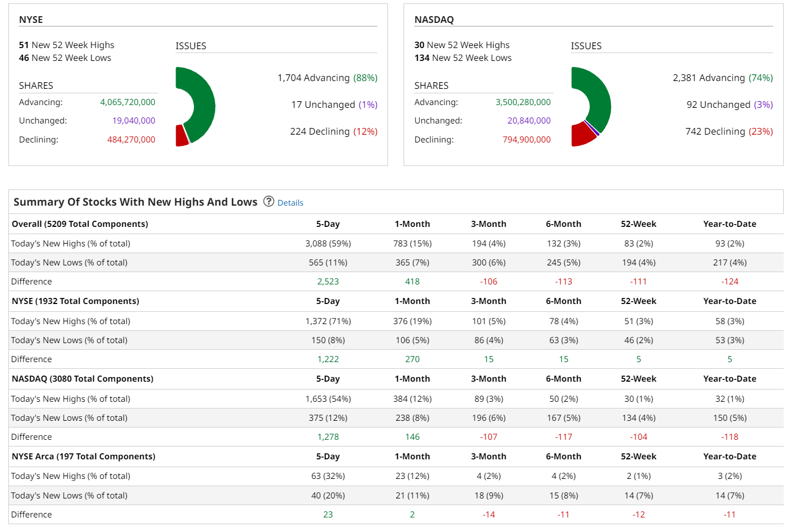The image size is (801, 532).
Task: Open the Details link
Action: (290, 203)
